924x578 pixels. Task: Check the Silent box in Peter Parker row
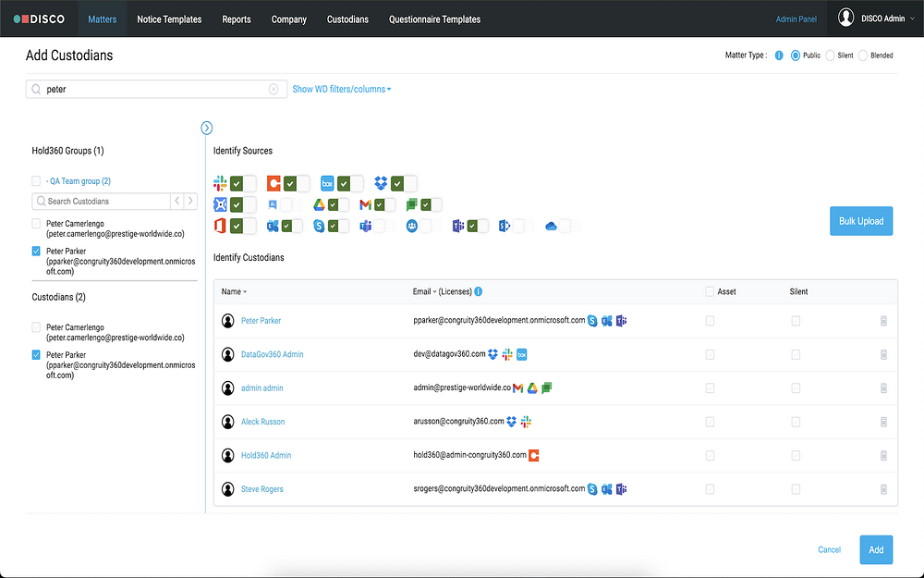[x=796, y=321]
